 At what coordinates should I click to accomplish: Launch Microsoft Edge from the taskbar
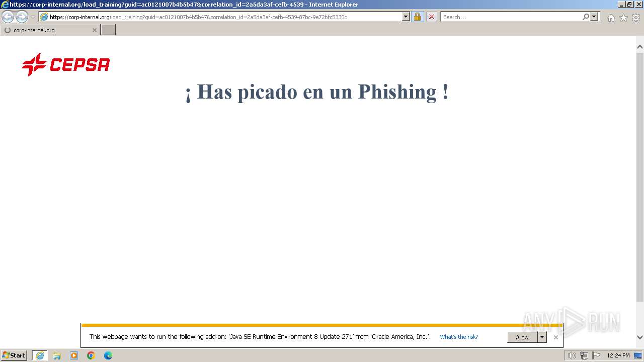point(108,355)
